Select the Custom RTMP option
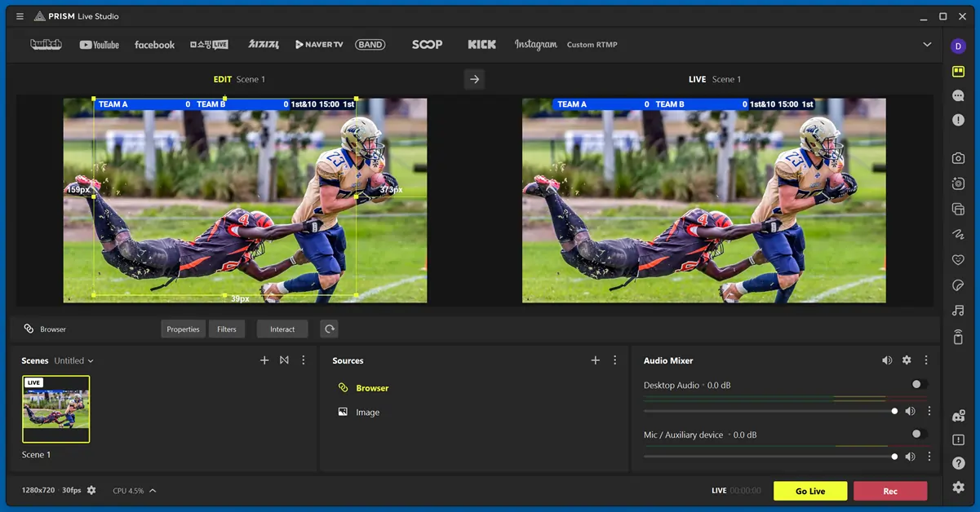This screenshot has width=980, height=512. coord(592,45)
